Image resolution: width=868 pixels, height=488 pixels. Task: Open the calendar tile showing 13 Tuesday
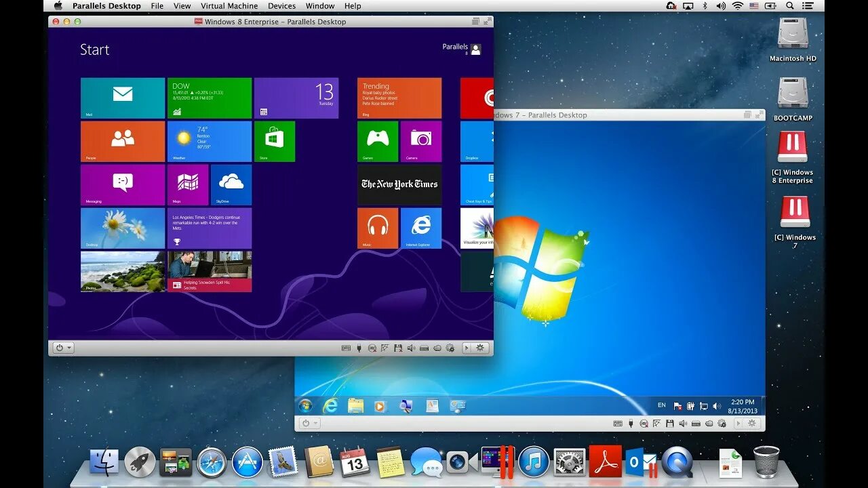tap(296, 98)
